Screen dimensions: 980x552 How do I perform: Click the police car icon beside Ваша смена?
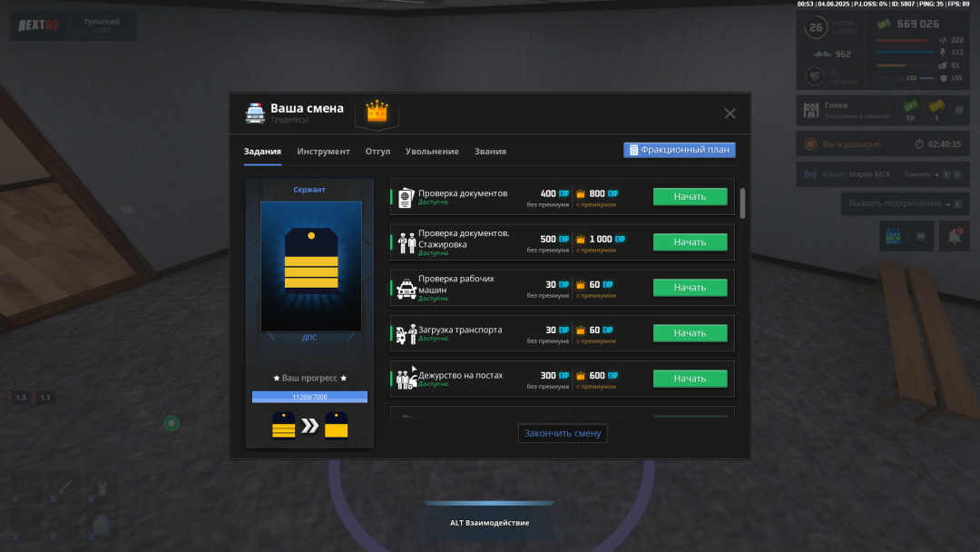[x=255, y=113]
